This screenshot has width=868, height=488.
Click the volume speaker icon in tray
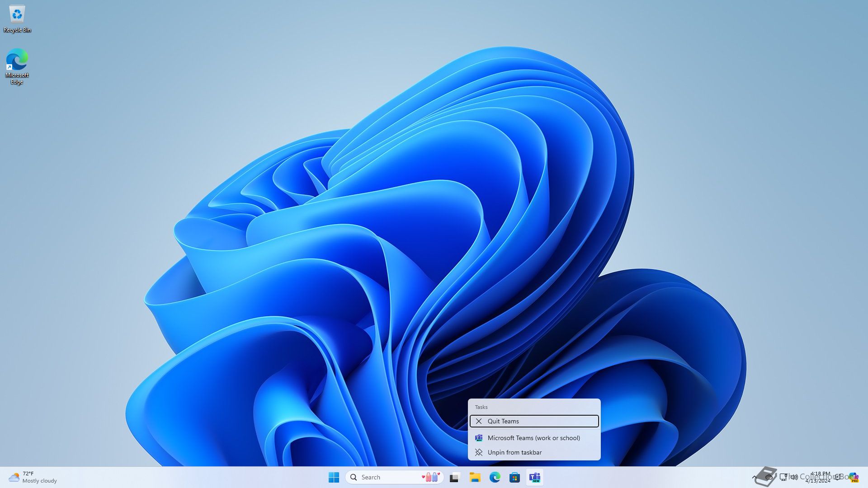click(x=794, y=477)
